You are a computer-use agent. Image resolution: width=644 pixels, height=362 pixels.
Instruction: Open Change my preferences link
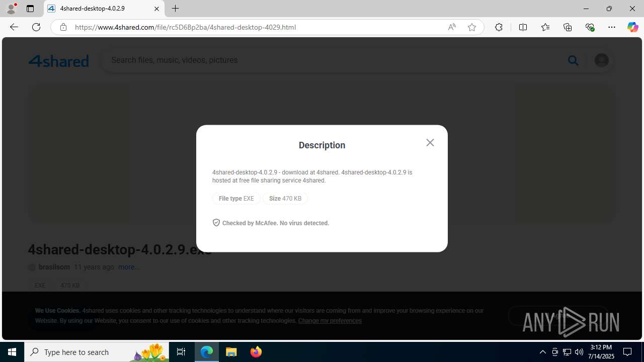[x=330, y=321]
